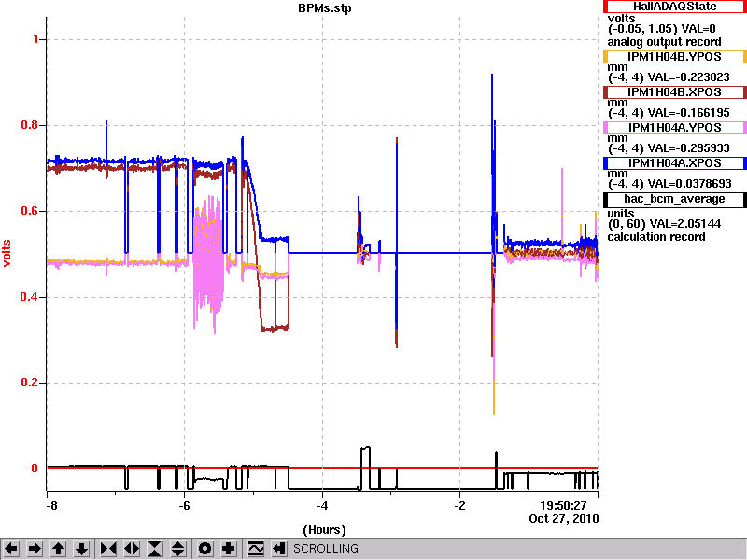Click the BPMs.stp graph title
The width and height of the screenshot is (747, 560).
coord(325,8)
